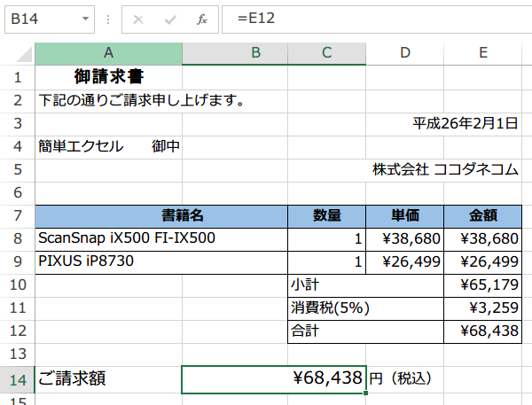532x405 pixels.
Task: Click the ScanSnap iX500 FI-IX500 cell
Action: (161, 239)
